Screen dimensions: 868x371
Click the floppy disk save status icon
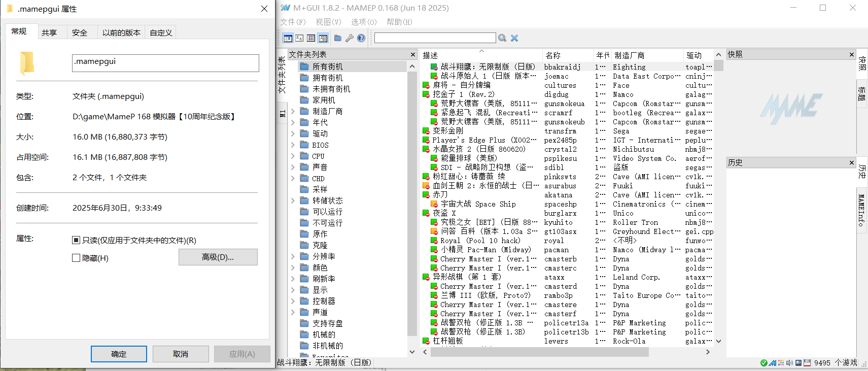coord(807,363)
